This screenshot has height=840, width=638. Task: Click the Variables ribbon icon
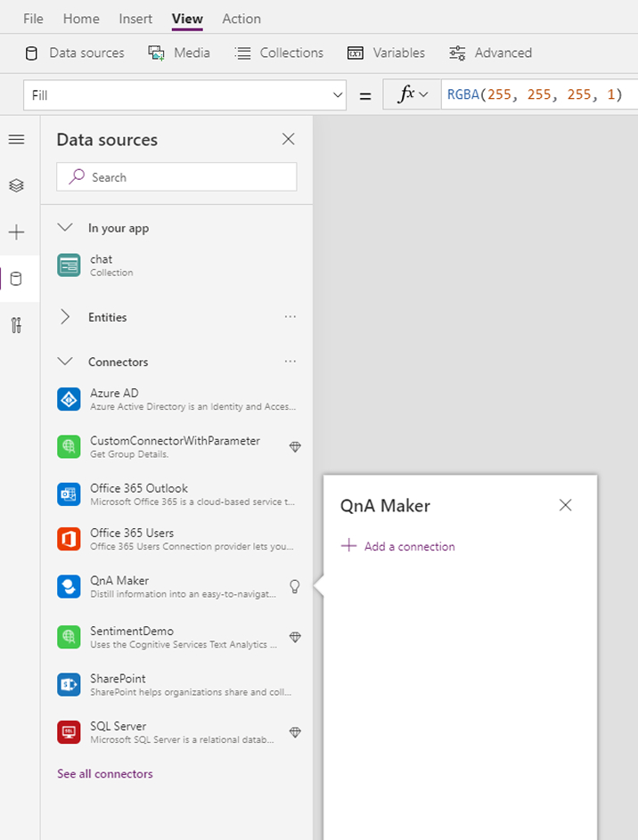click(x=356, y=53)
